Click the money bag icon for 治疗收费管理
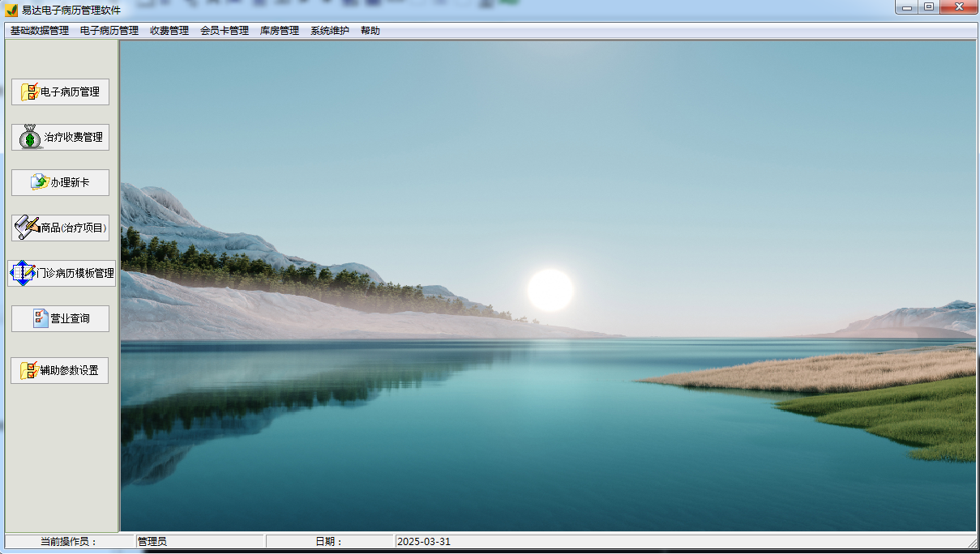The image size is (980, 554). tap(31, 138)
